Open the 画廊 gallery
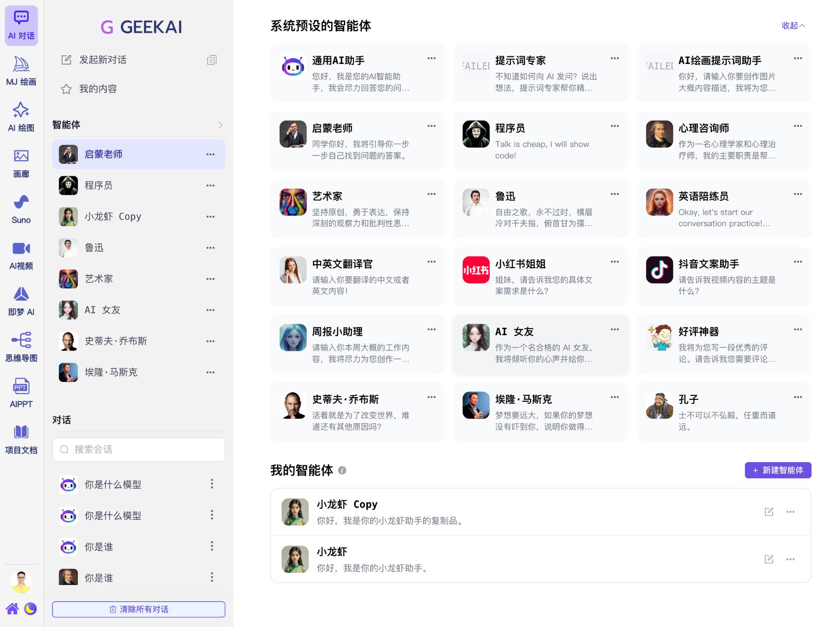The image size is (840, 627). (21, 163)
